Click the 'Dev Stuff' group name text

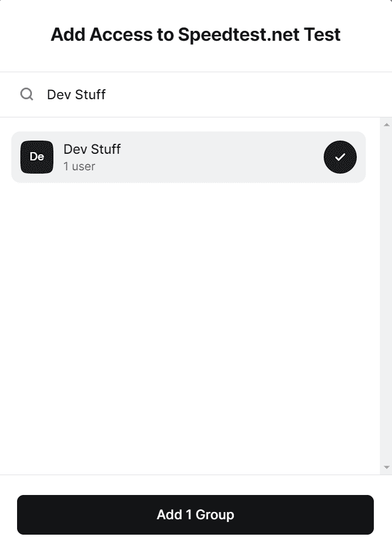pos(92,149)
